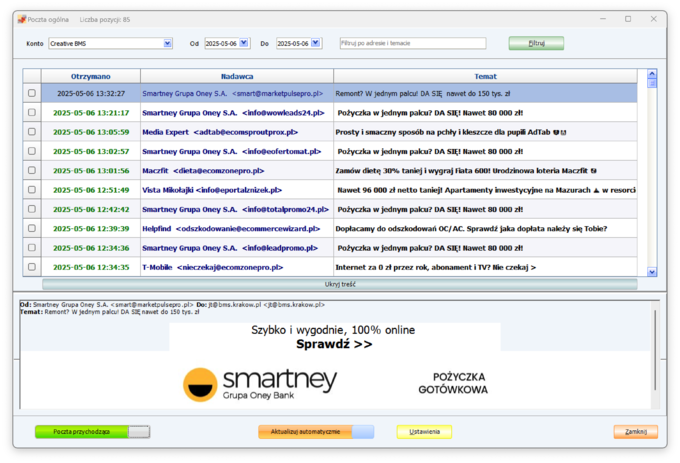Click the Poczta ogólna window title icon

(x=22, y=19)
